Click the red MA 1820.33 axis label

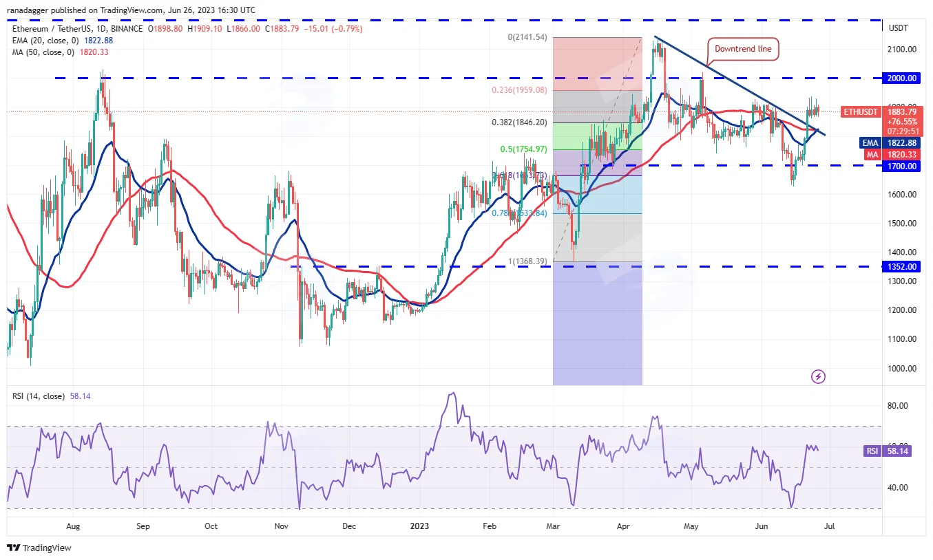(890, 155)
